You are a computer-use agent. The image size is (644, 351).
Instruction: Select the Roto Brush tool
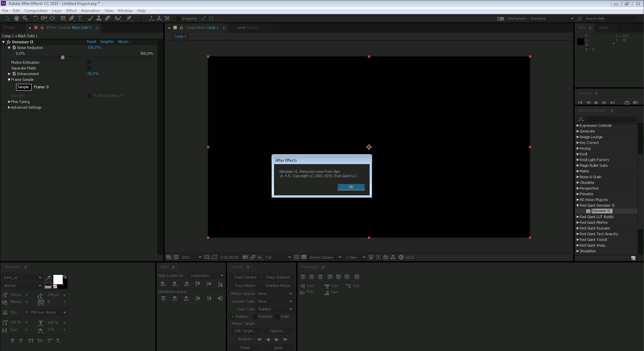118,18
